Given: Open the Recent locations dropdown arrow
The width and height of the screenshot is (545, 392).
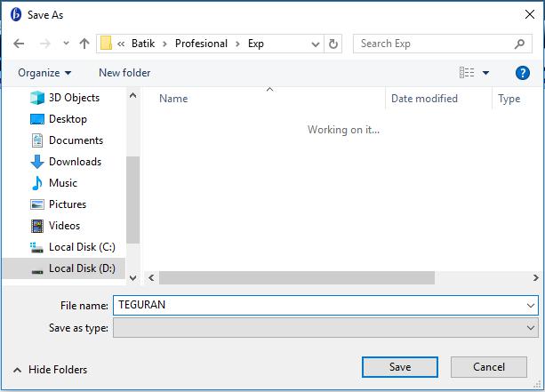Looking at the screenshot, I should tap(64, 44).
